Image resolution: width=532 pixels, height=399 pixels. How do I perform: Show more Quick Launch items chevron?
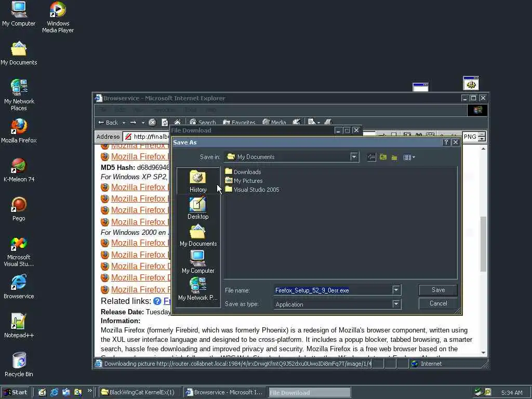click(x=89, y=391)
